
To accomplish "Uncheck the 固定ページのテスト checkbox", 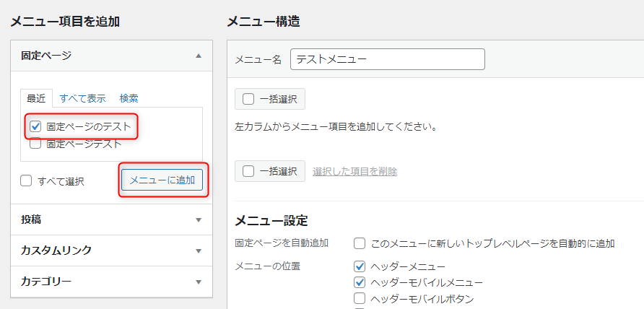I will [35, 126].
